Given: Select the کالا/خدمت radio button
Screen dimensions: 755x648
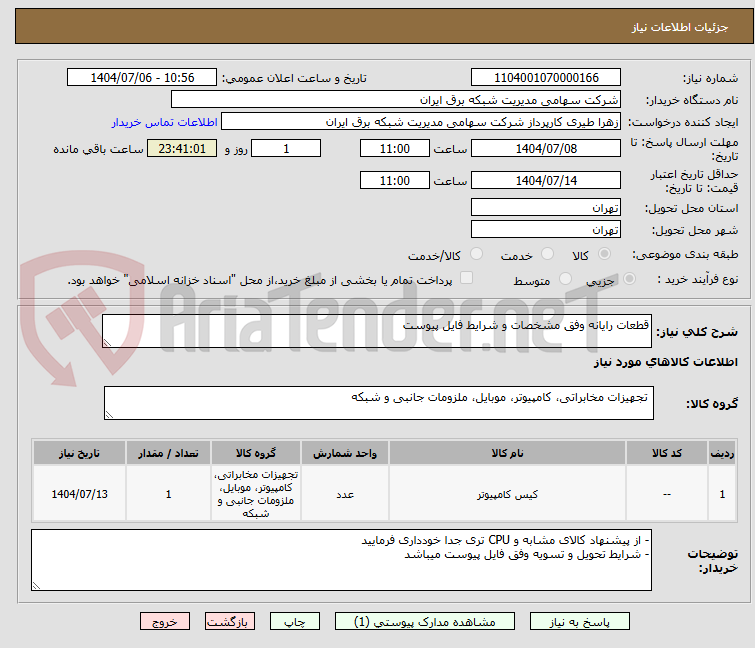Looking at the screenshot, I should (x=476, y=253).
